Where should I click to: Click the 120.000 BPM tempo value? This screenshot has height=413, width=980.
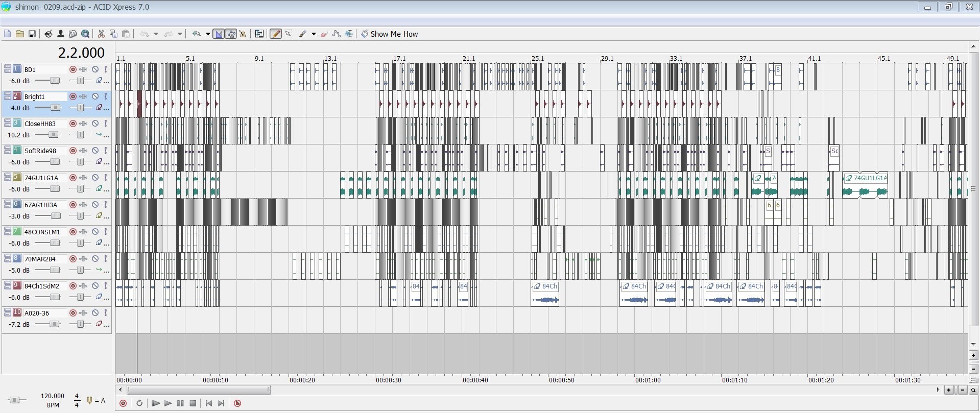pos(53,396)
